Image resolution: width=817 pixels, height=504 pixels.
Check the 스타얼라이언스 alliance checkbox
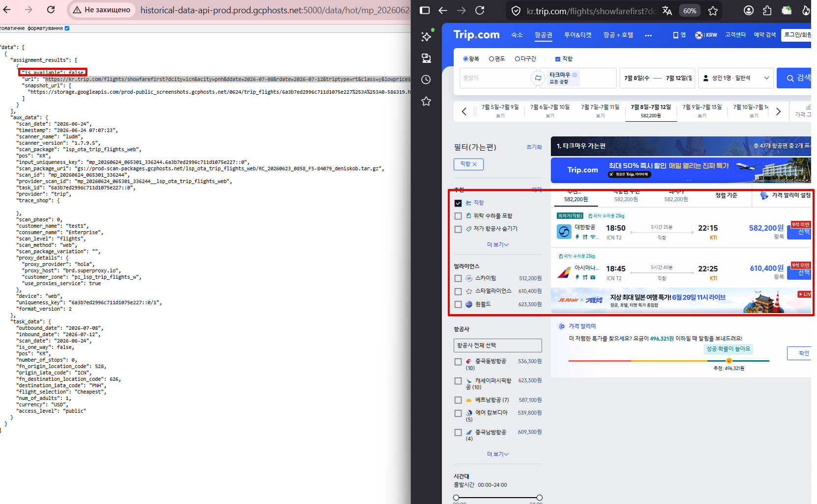coord(458,292)
